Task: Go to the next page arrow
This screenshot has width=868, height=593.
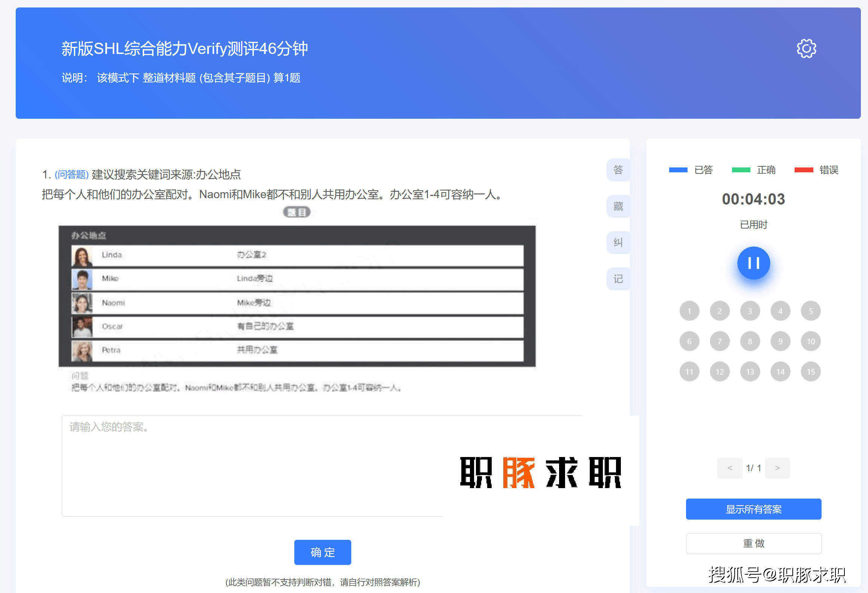Action: [777, 468]
